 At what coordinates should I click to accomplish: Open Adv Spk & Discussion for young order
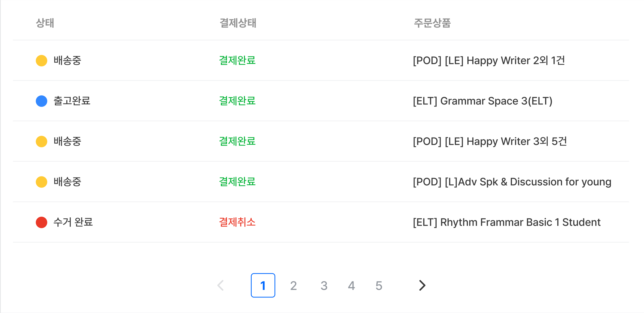click(512, 182)
